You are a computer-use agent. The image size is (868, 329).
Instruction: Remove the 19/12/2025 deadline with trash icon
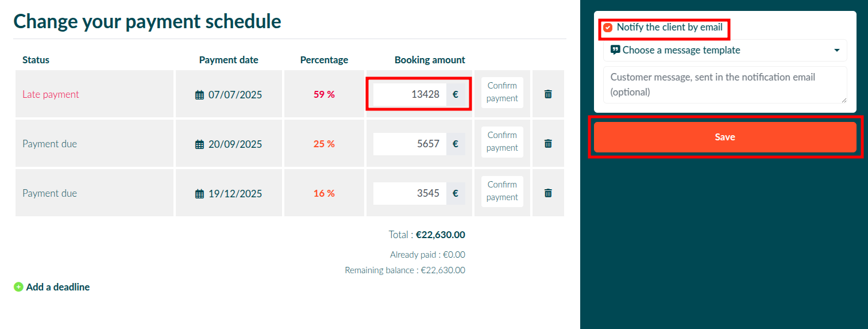[x=548, y=193]
